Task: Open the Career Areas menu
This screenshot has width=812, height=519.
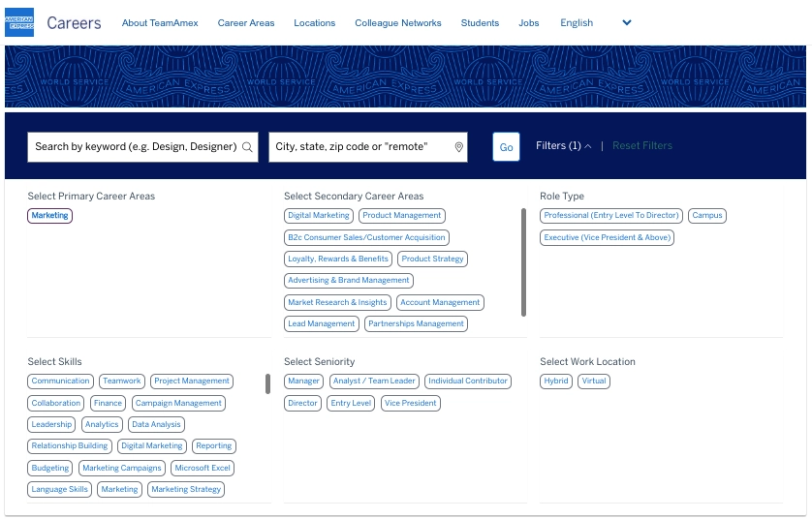Action: (246, 22)
